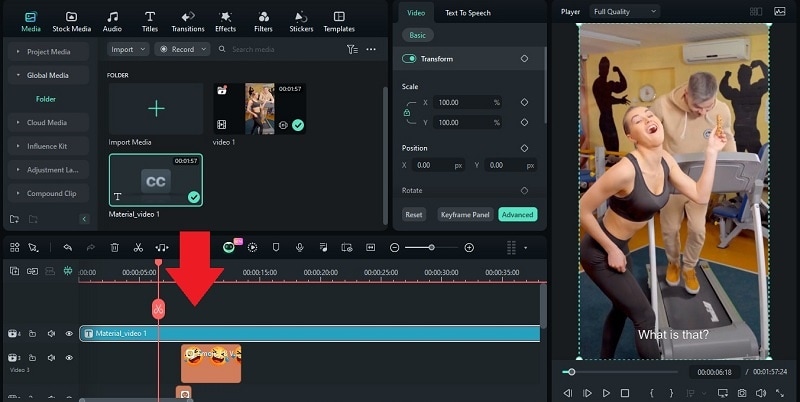Image resolution: width=800 pixels, height=402 pixels.
Task: Record voiceover with microphone icon
Action: [300, 247]
